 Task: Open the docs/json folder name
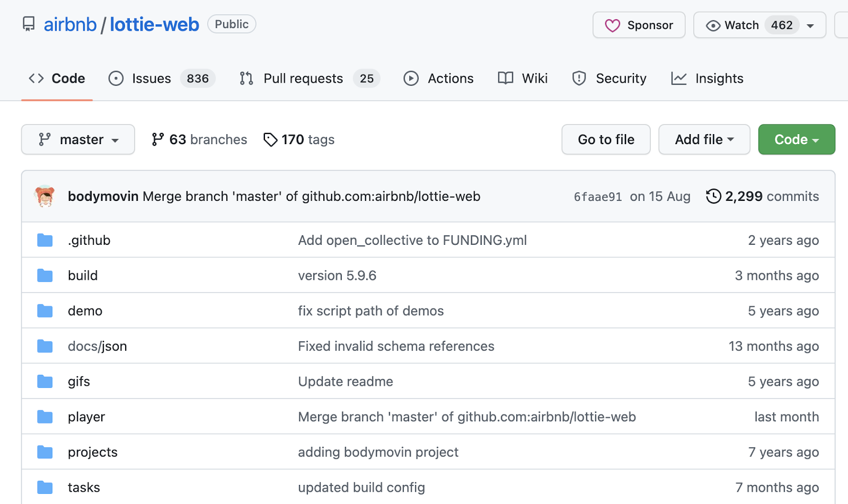pos(98,346)
